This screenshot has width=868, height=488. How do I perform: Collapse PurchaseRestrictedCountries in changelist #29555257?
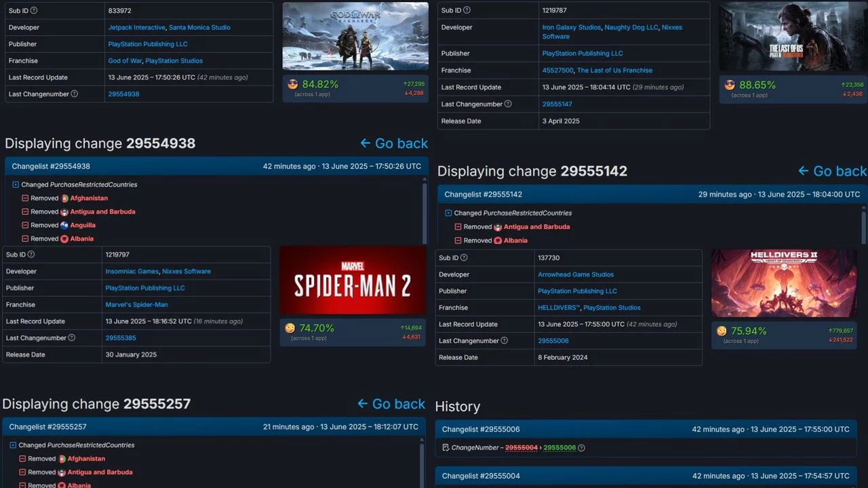[13, 445]
